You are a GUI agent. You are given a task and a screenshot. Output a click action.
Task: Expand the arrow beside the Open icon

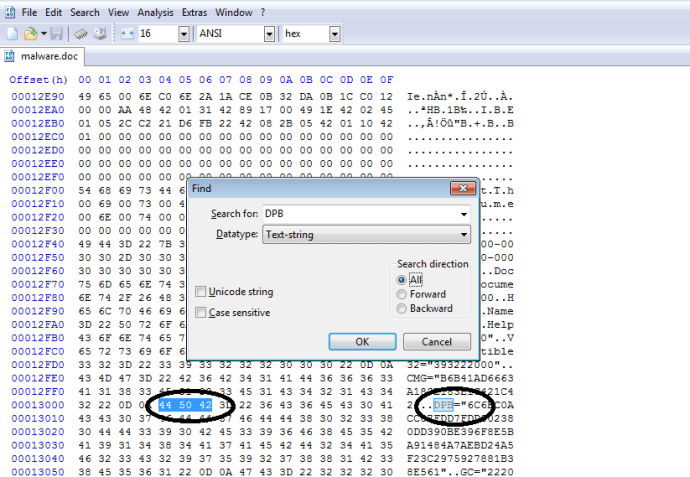click(x=43, y=34)
